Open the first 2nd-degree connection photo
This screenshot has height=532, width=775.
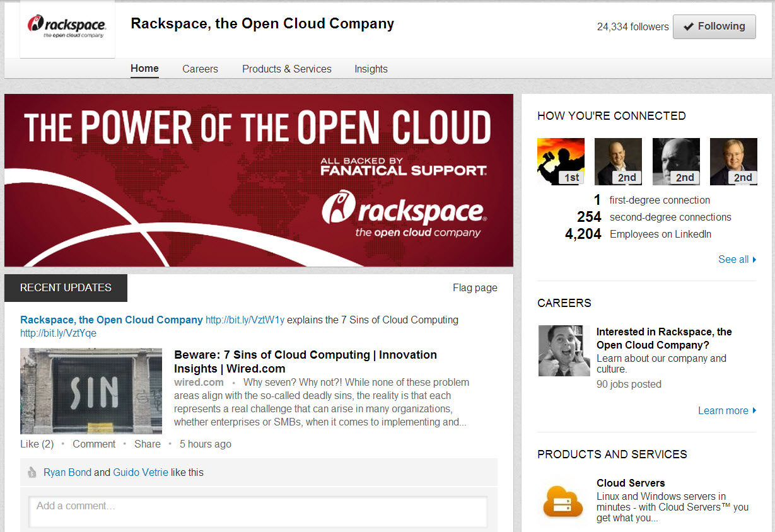tap(618, 161)
